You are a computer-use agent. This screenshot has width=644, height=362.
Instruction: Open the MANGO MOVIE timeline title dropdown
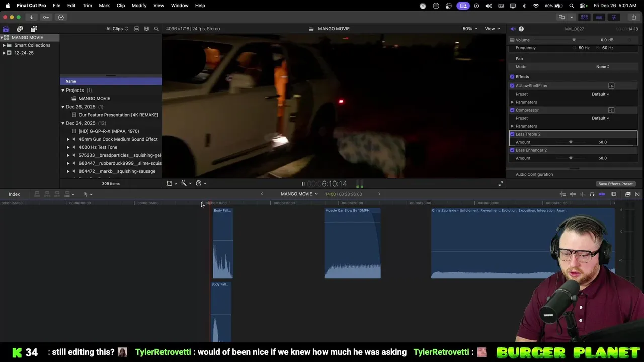tap(299, 194)
